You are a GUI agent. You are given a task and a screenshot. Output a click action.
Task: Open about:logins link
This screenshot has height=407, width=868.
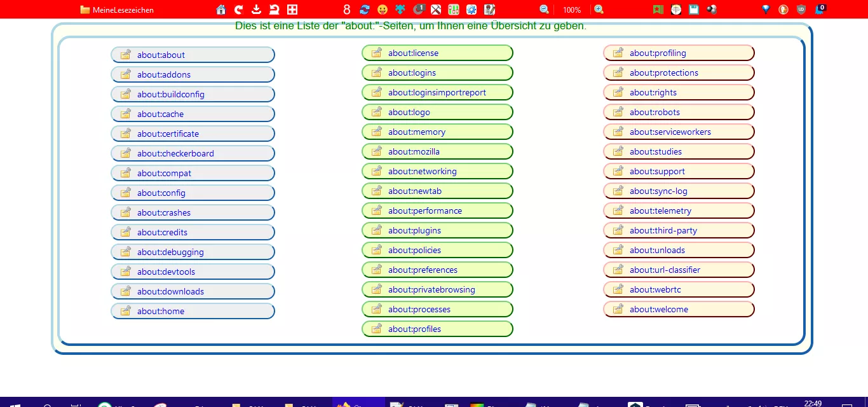[437, 72]
